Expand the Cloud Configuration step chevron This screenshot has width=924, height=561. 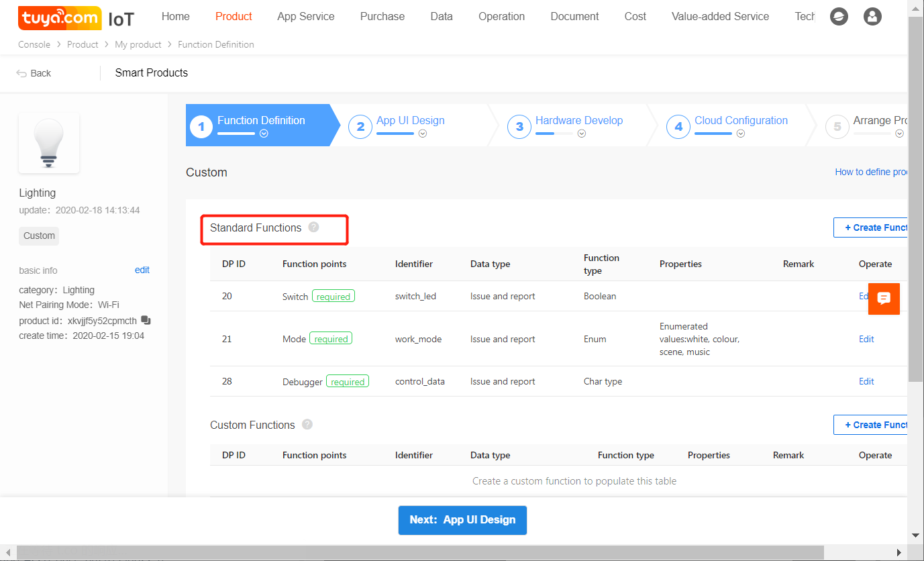741,134
